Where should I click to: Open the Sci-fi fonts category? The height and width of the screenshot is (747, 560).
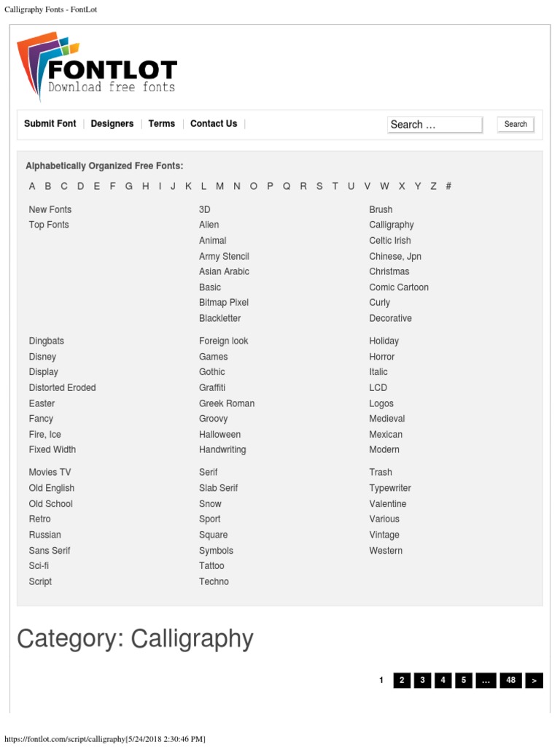tap(39, 565)
